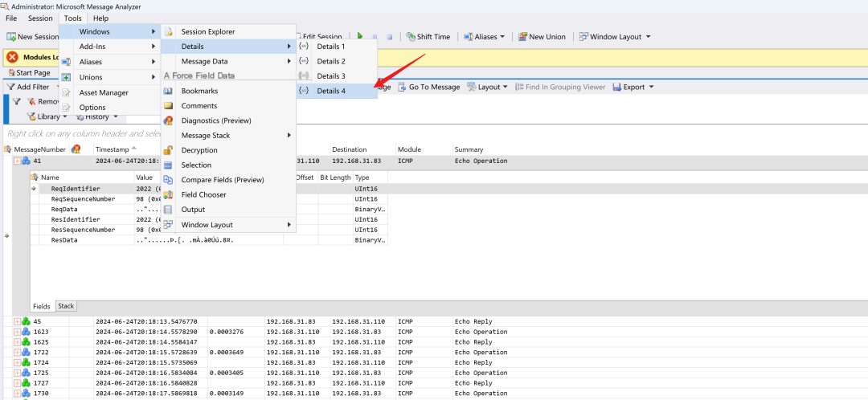Screen dimensions: 868x400
Task: Click the Output window icon
Action: click(169, 210)
